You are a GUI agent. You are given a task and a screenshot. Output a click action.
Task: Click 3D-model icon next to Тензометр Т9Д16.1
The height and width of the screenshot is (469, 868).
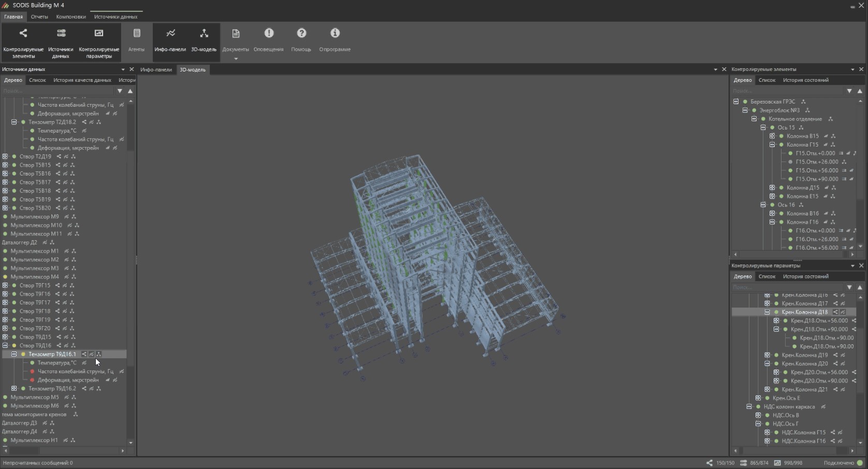(98, 354)
